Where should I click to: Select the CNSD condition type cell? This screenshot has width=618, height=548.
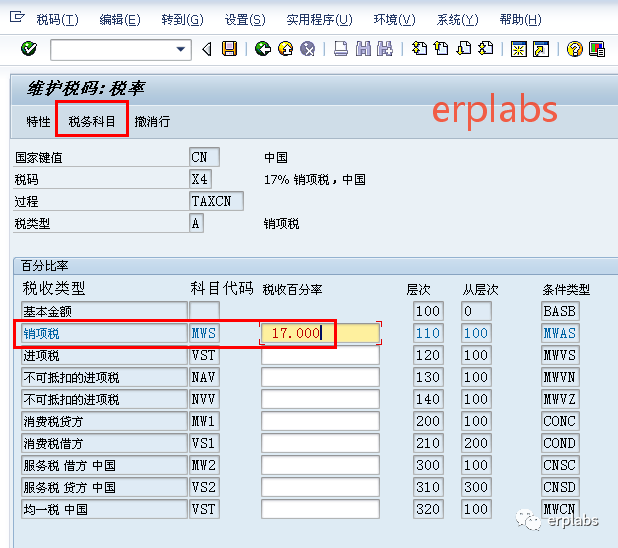click(x=560, y=487)
